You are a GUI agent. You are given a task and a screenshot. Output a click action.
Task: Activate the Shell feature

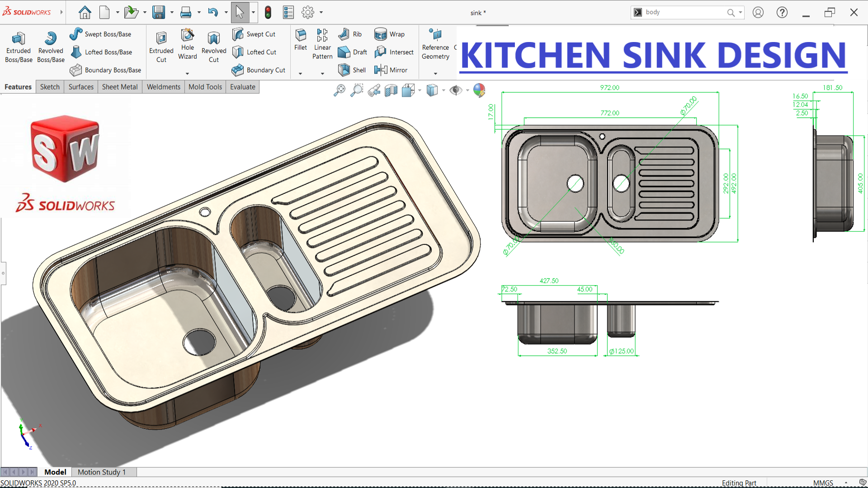click(x=352, y=70)
